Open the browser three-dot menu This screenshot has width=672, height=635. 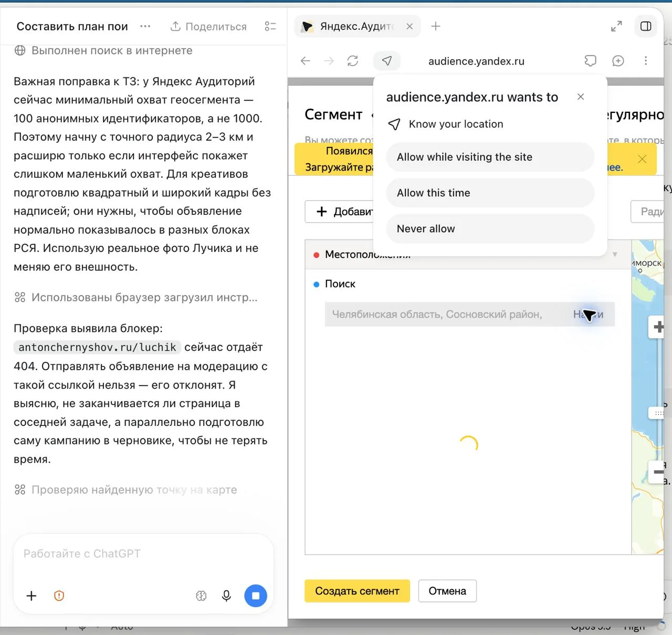point(646,61)
